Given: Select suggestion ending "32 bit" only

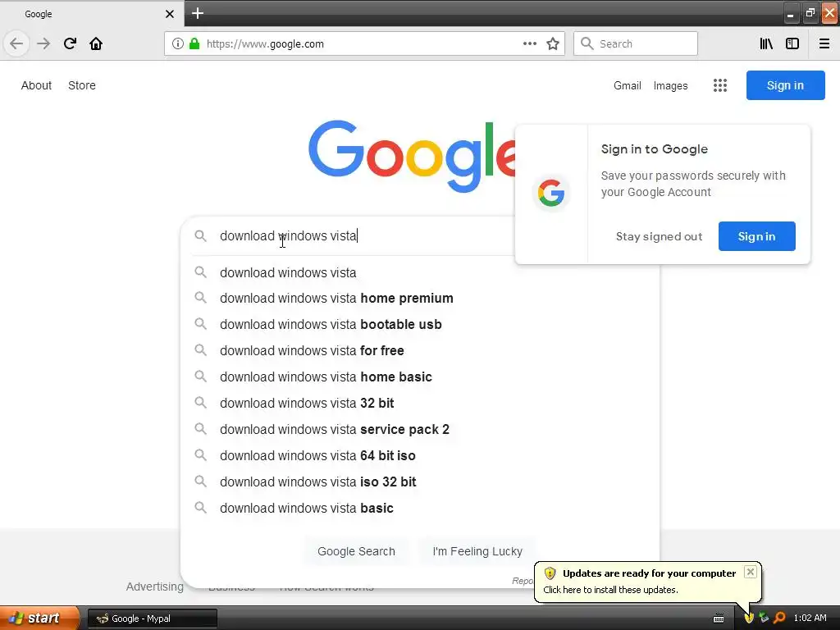Looking at the screenshot, I should pyautogui.click(x=420, y=404).
